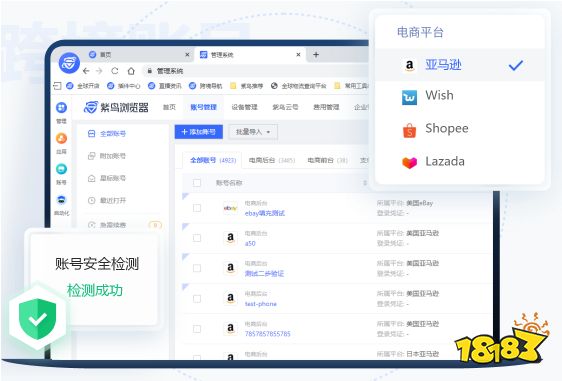Select 全部账号 in left sidebar
Image resolution: width=562 pixels, height=381 pixels.
(x=107, y=134)
